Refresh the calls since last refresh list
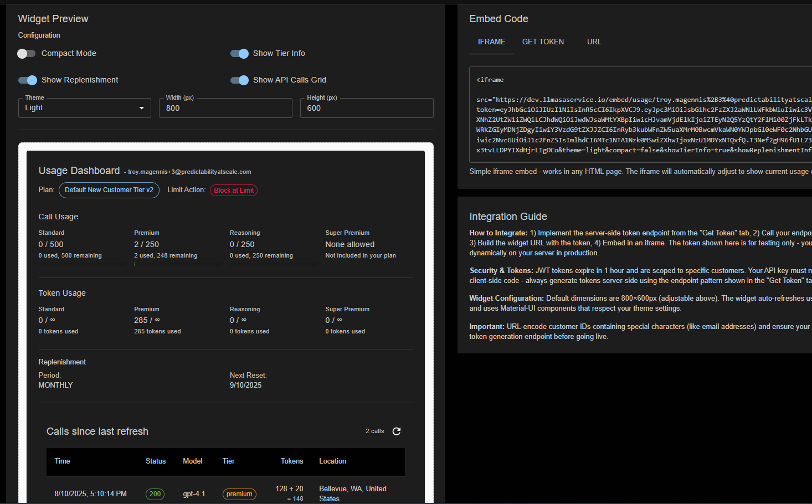Viewport: 812px width, 504px height. click(x=397, y=431)
